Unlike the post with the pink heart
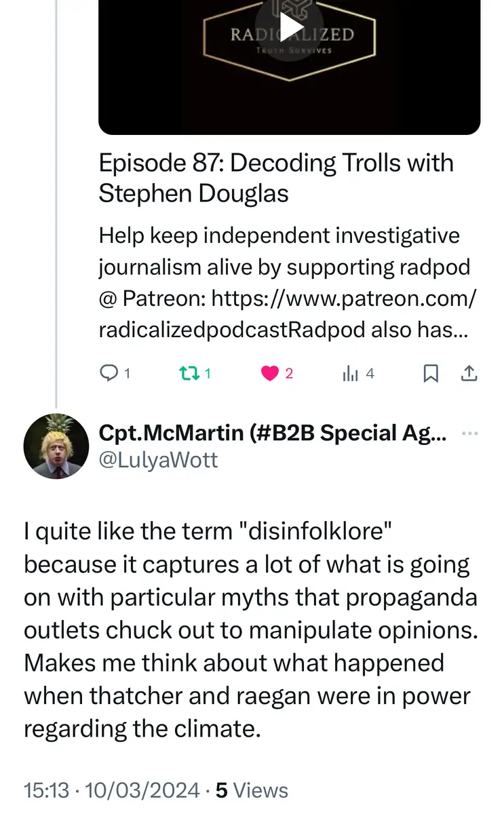The width and height of the screenshot is (504, 814). 270,373
